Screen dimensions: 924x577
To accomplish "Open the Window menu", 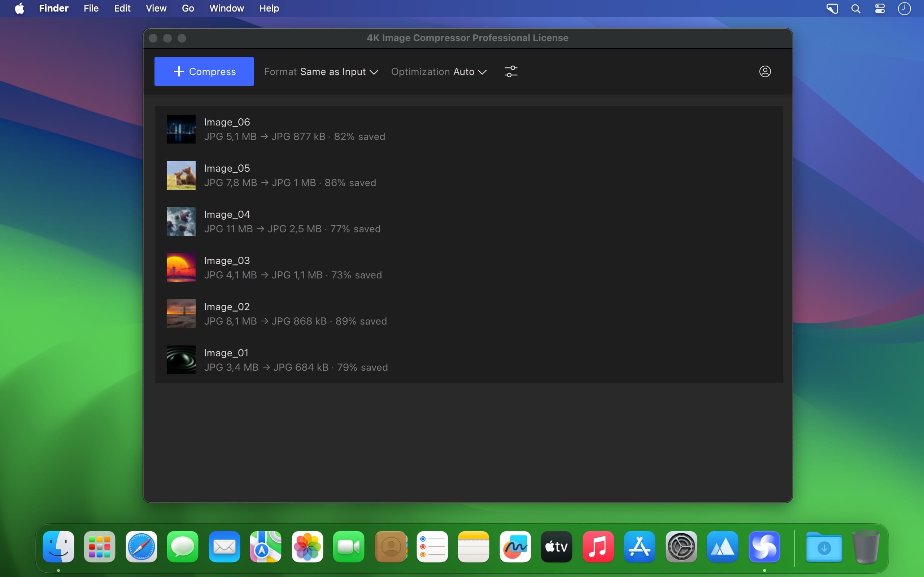I will click(x=226, y=8).
